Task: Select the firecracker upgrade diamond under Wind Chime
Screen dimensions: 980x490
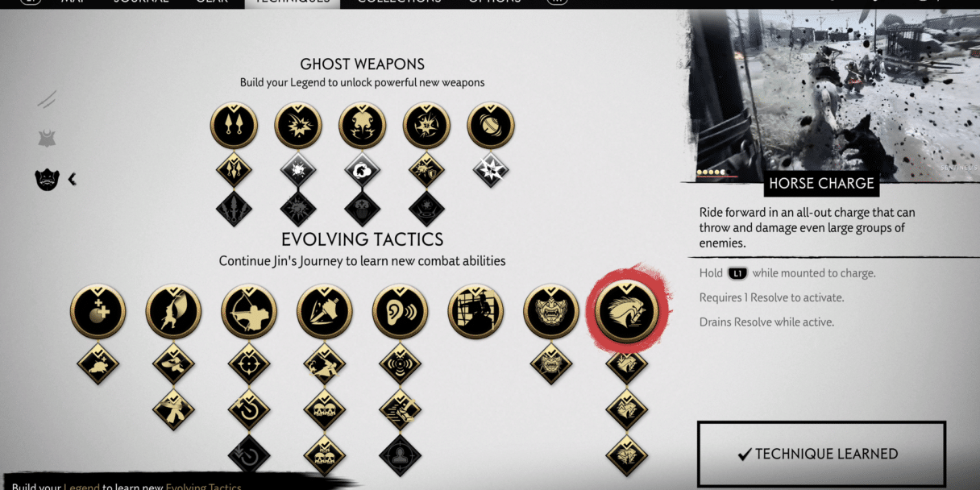Action: (x=491, y=170)
